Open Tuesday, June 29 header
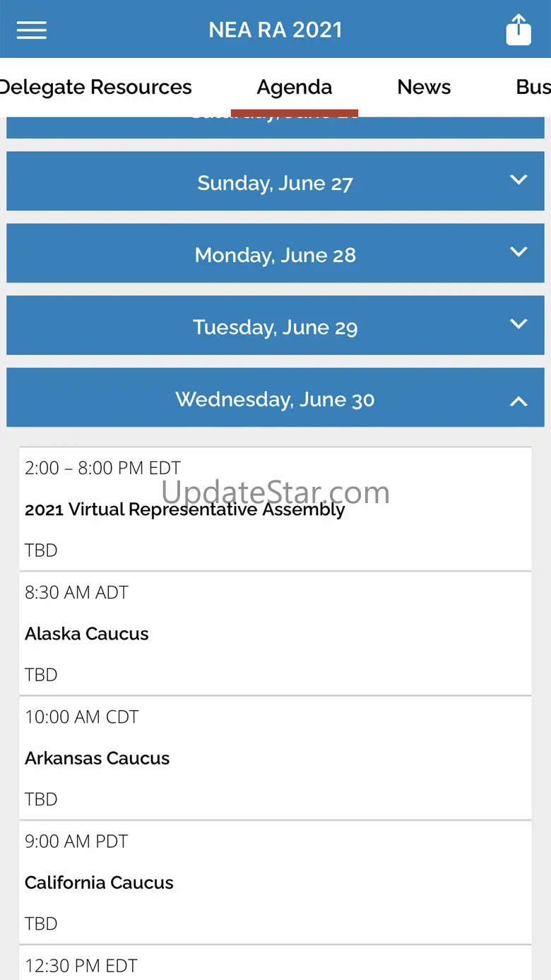The image size is (551, 980). click(x=275, y=327)
